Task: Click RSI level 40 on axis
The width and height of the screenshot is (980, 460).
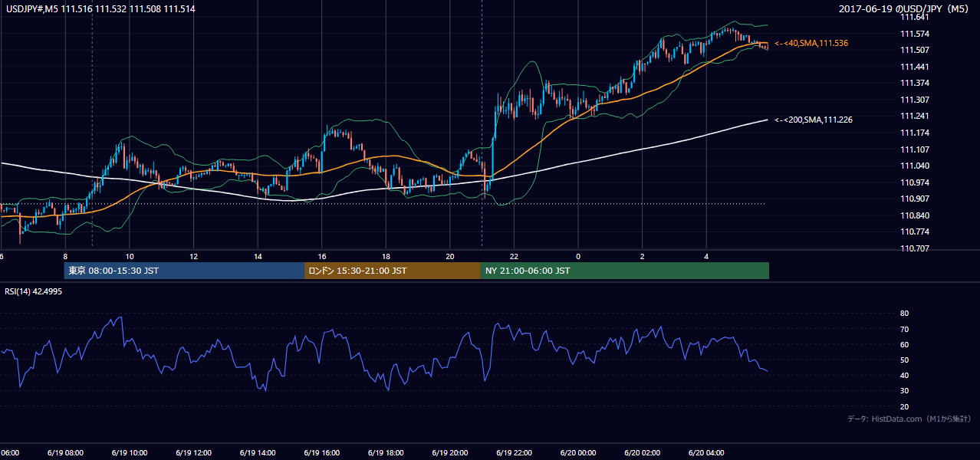Action: (x=905, y=375)
